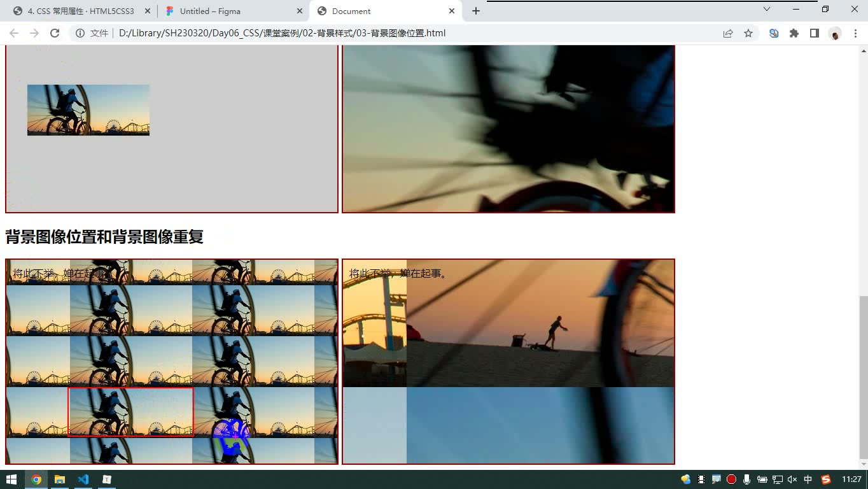Viewport: 868px width, 489px height.
Task: Open the Typora app on the taskbar
Action: (107, 479)
